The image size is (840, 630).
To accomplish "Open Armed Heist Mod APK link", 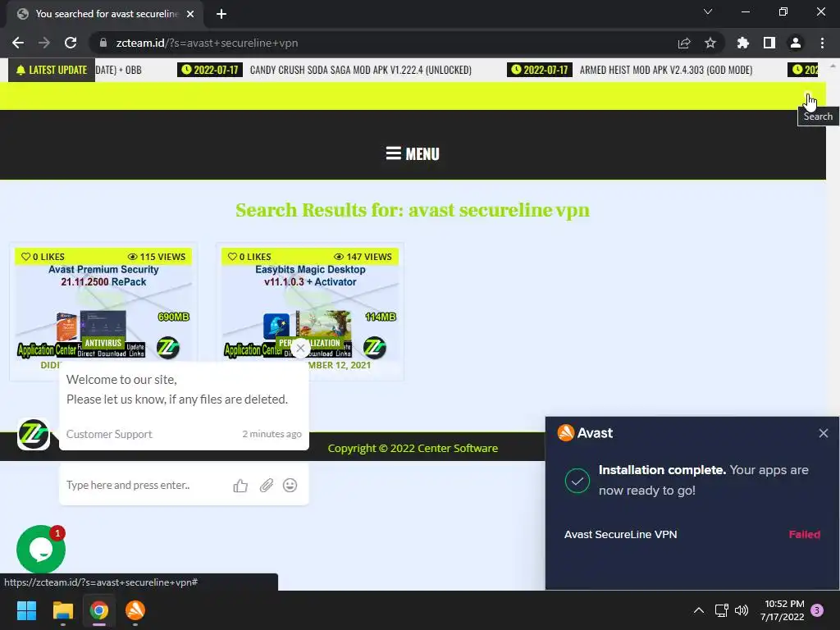I will tap(666, 70).
